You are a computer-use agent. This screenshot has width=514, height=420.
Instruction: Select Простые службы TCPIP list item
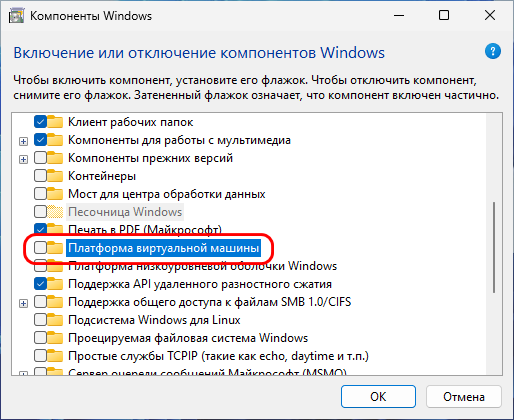(x=218, y=356)
